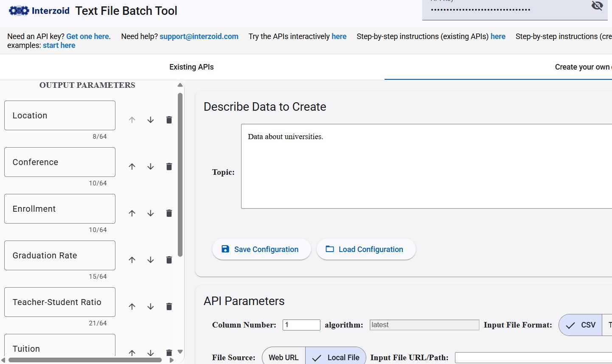Click scroll-up arrow of parameters panel
Screen dimensions: 612x364
pos(180,85)
